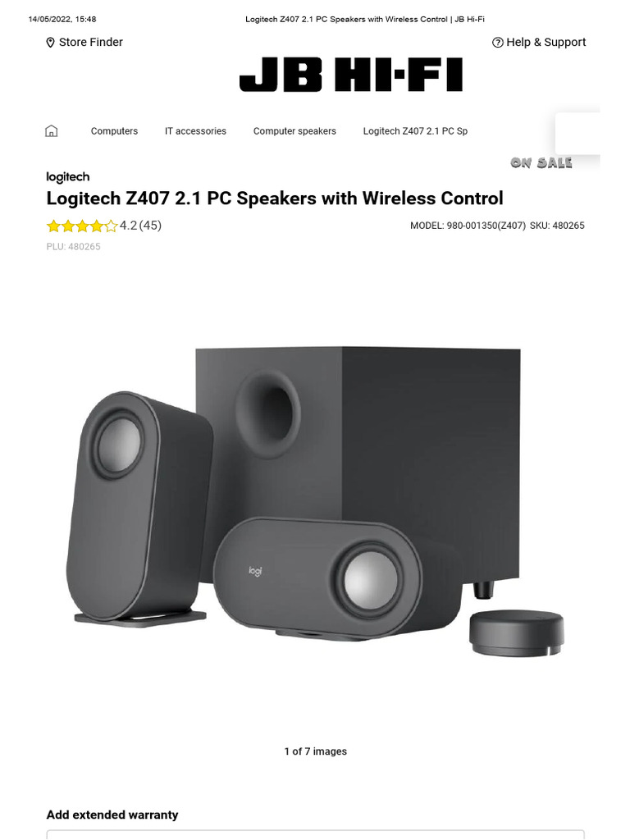This screenshot has width=630, height=840.
Task: Expand the Add extended warranty section
Action: point(112,815)
